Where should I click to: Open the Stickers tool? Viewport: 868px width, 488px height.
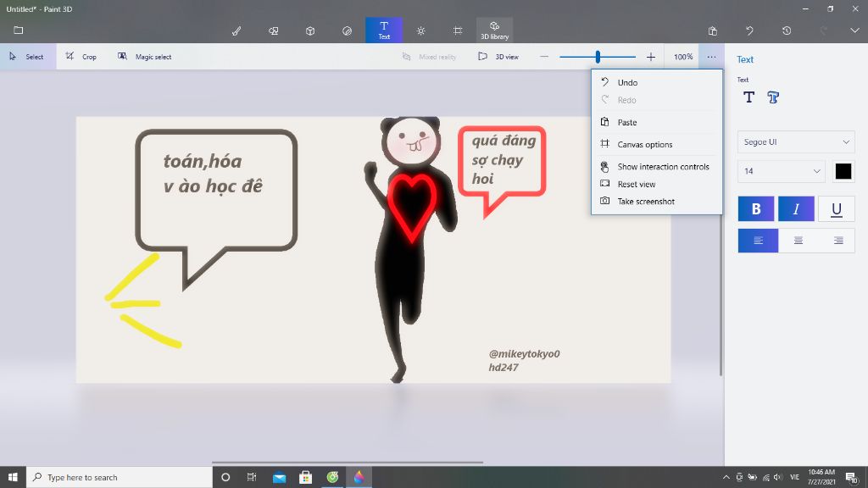(x=347, y=30)
